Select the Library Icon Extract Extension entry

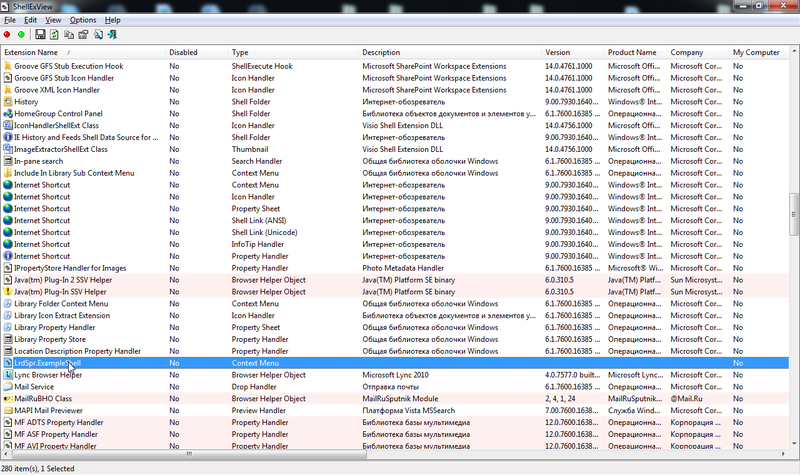coord(62,315)
